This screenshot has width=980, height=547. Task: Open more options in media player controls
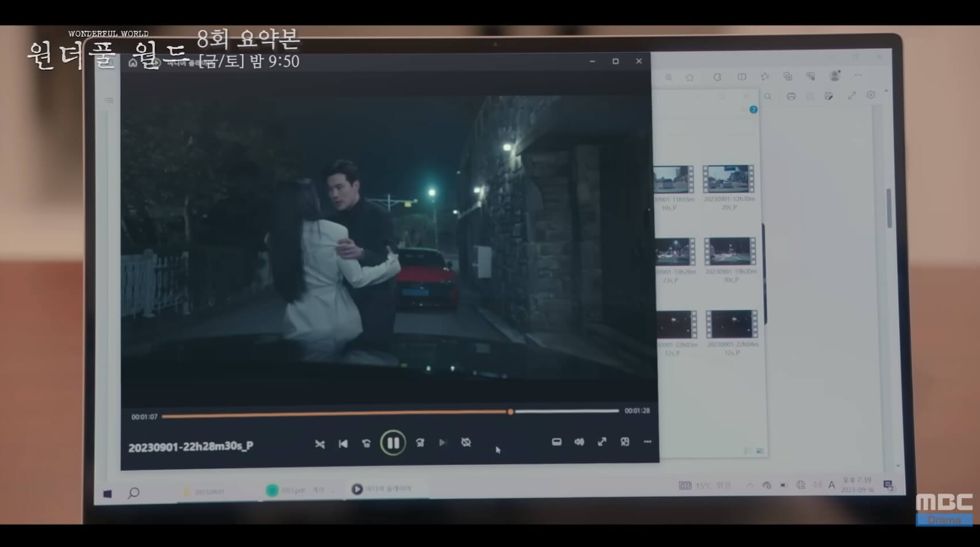click(x=647, y=442)
